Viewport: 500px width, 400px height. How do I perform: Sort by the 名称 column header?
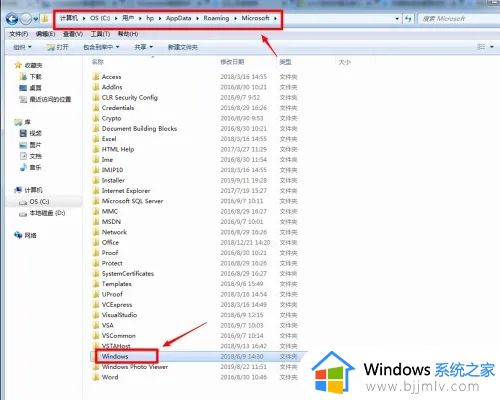coord(98,62)
